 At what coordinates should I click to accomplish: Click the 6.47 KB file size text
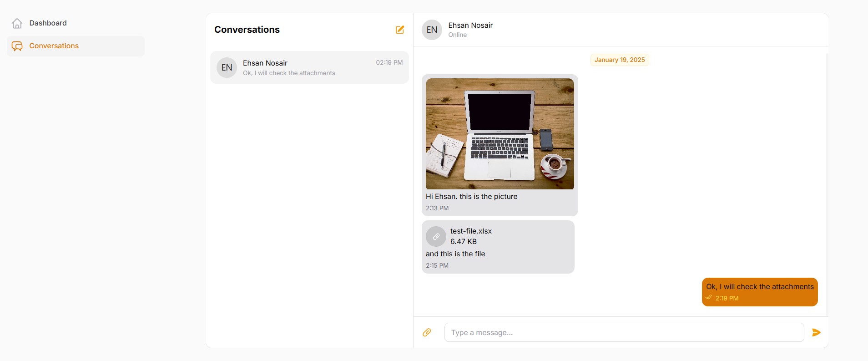pos(464,242)
